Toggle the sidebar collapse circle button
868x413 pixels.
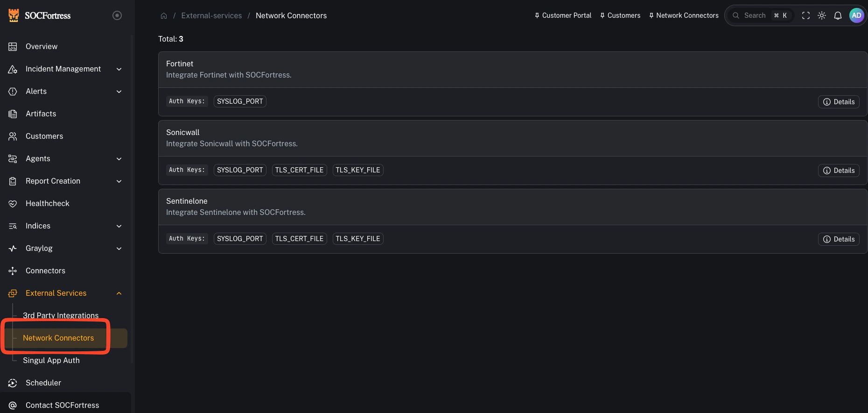(117, 15)
